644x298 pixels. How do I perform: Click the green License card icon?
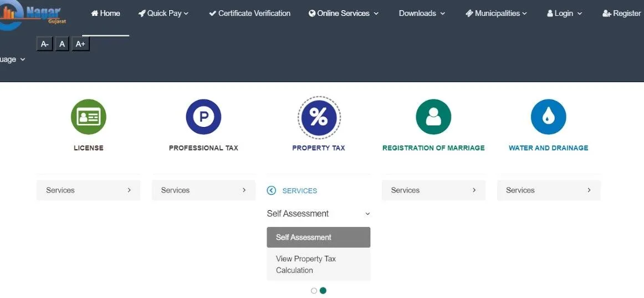coord(88,117)
